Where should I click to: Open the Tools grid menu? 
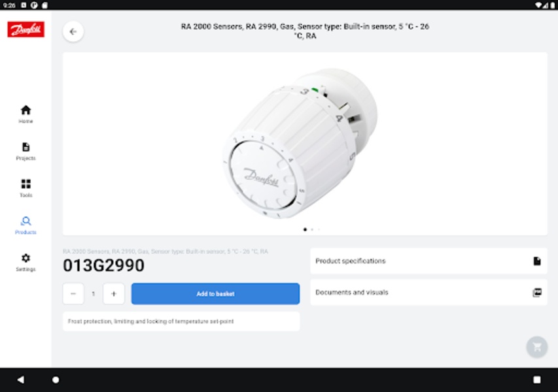coord(26,188)
